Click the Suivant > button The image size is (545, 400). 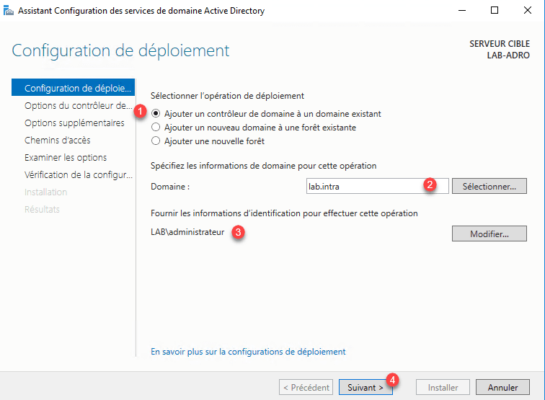tap(365, 387)
